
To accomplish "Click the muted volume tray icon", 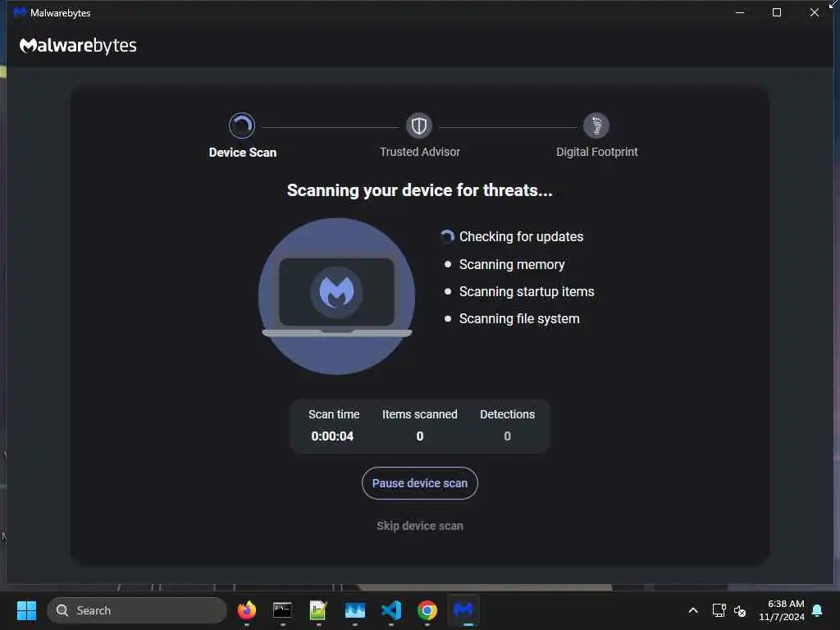I will tap(740, 610).
